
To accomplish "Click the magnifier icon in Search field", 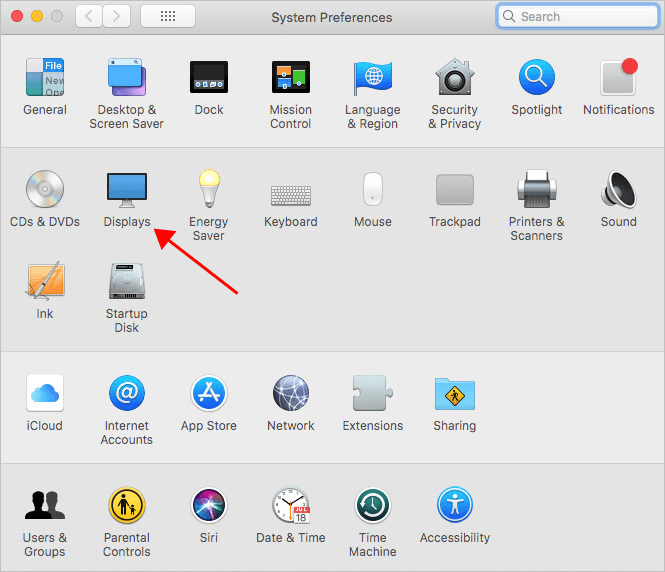I will [509, 16].
